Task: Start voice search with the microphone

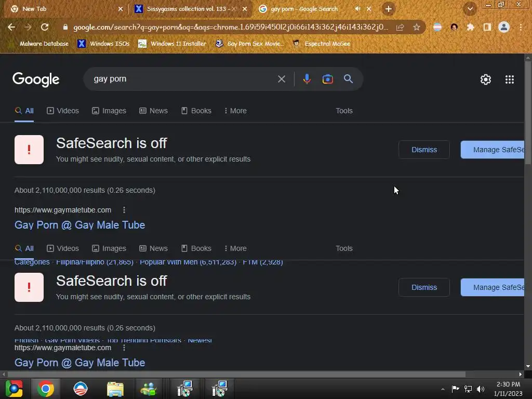Action: [x=307, y=79]
